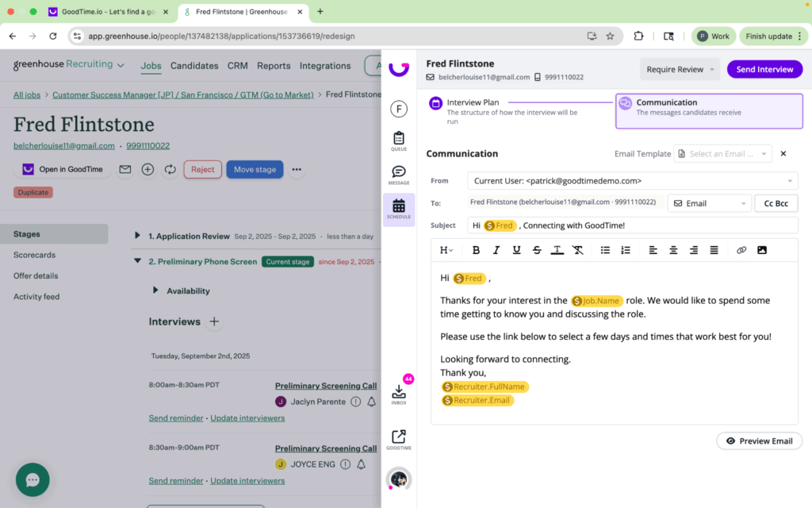Open the From sender dropdown
812x508 pixels.
click(x=632, y=181)
